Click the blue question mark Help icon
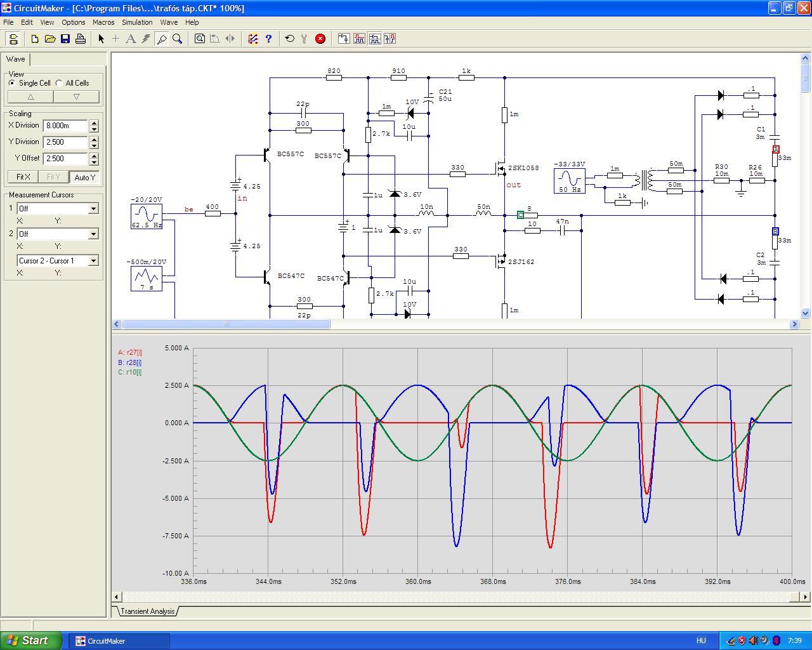The height and width of the screenshot is (650, 812). [268, 39]
